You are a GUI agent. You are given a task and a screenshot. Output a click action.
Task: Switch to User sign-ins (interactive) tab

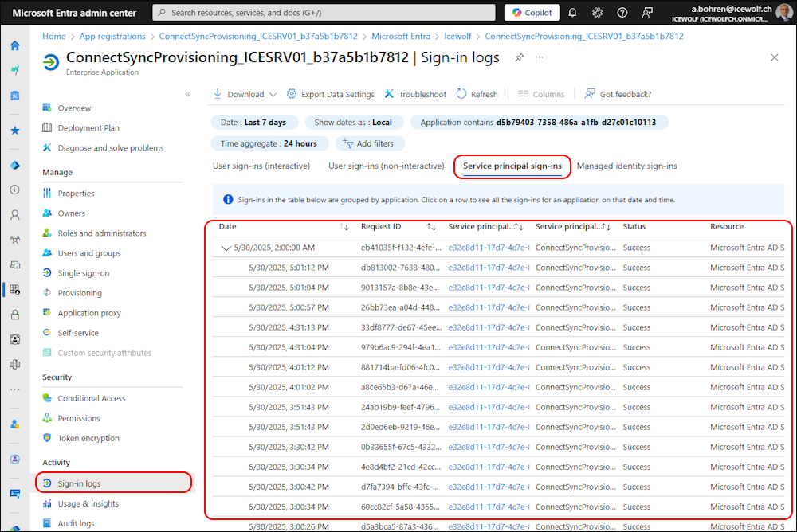[x=261, y=166]
